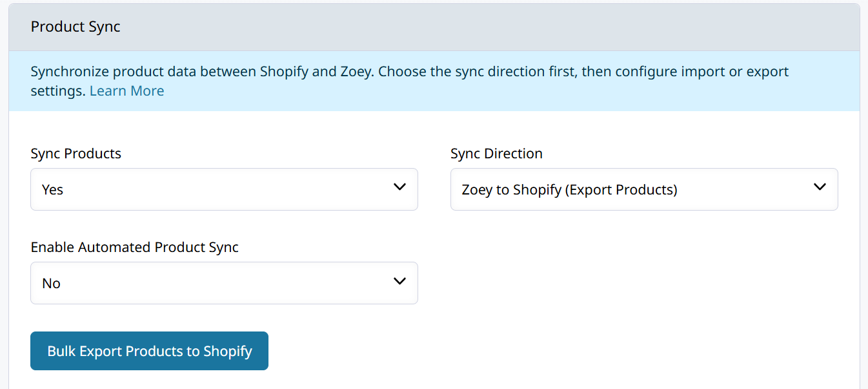Click the Sync Direction dropdown chevron arrow

(x=820, y=187)
